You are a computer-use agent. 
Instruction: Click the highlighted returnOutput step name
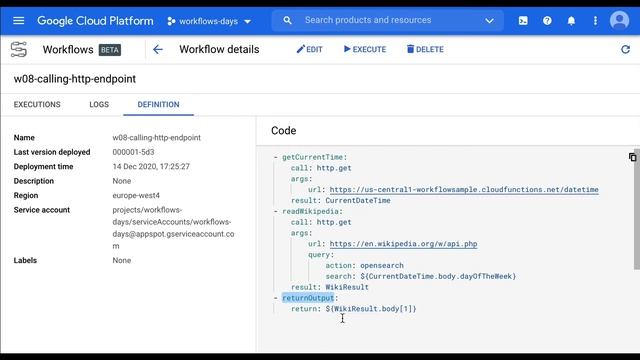pos(308,298)
